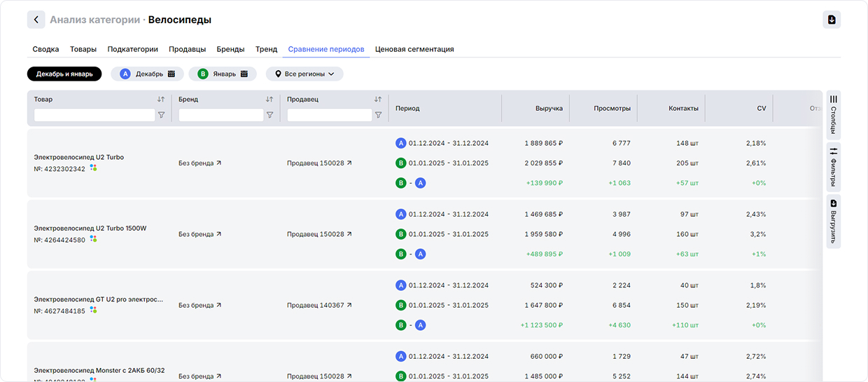Click the Товар filter text field

tap(94, 115)
